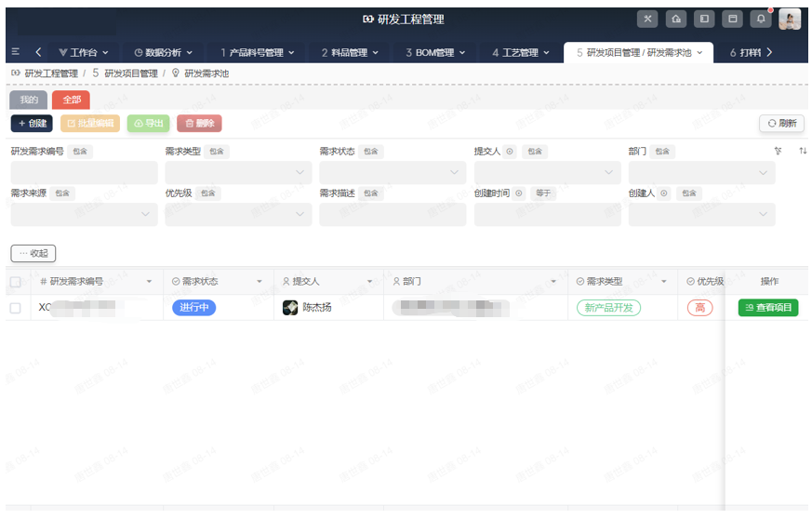
Task: Open the 需求来源 filter dropdown
Action: tap(84, 214)
